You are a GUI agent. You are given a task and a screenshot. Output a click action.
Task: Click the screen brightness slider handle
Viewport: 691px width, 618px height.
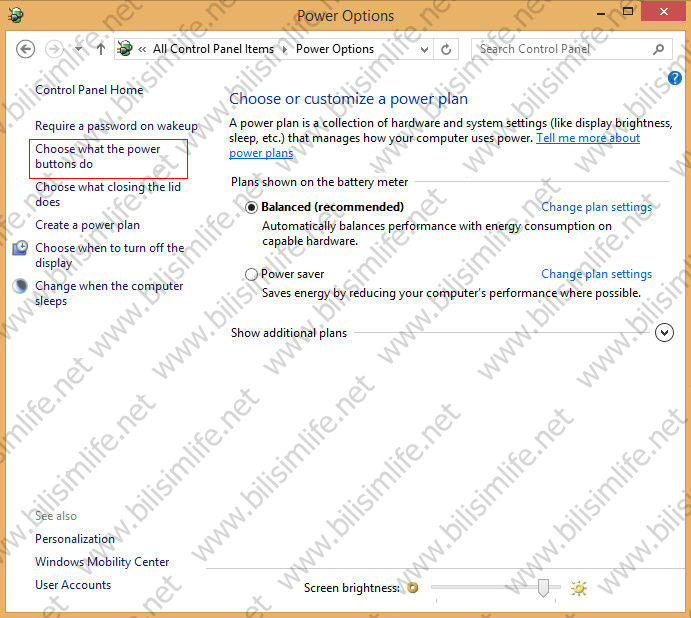[543, 588]
